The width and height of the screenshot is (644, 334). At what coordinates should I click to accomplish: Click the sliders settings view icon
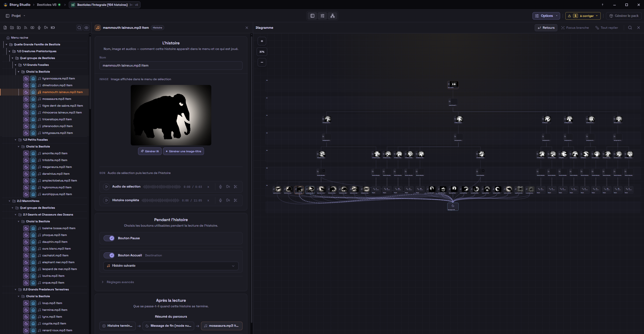pos(322,16)
